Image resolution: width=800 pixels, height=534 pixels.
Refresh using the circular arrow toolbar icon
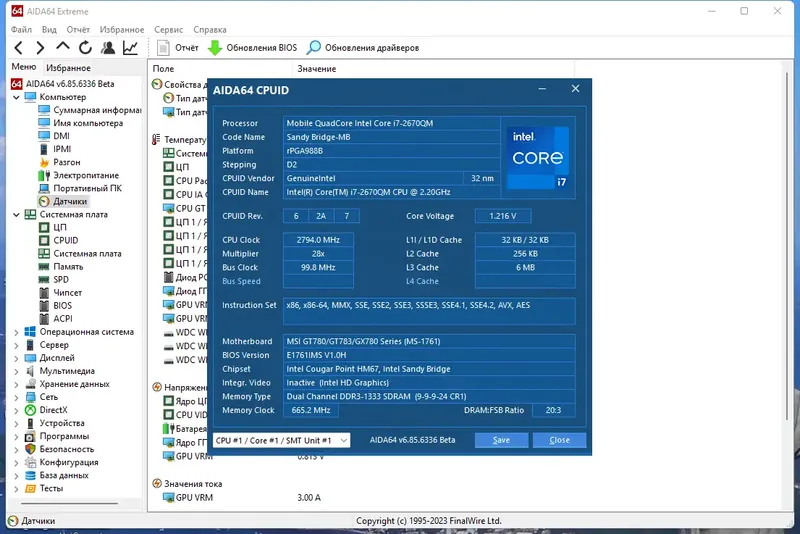point(85,48)
